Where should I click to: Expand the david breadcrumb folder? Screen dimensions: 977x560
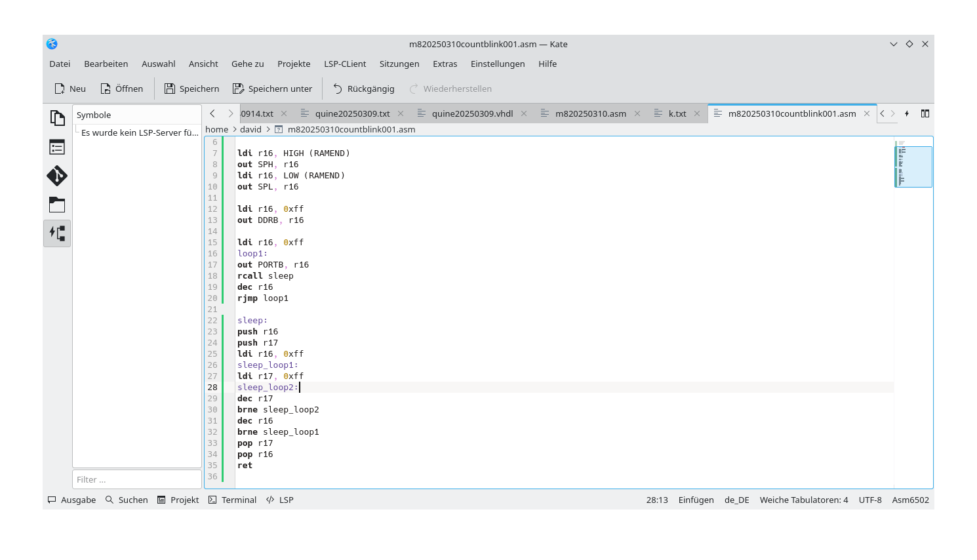tap(251, 129)
